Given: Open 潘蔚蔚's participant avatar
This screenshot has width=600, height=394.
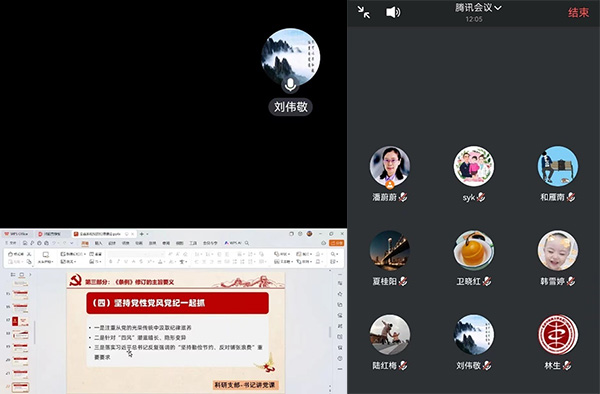Looking at the screenshot, I should [390, 166].
